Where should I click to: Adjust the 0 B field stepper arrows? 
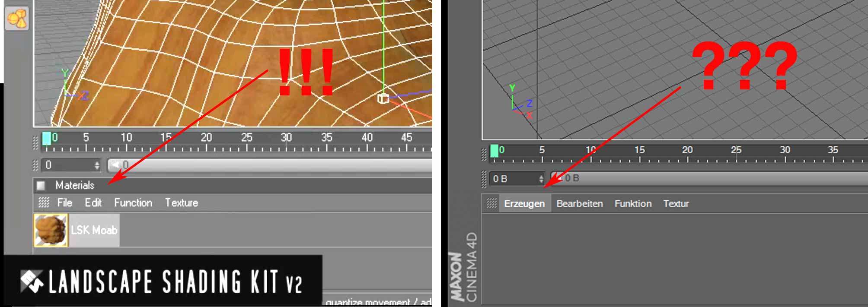pos(541,179)
